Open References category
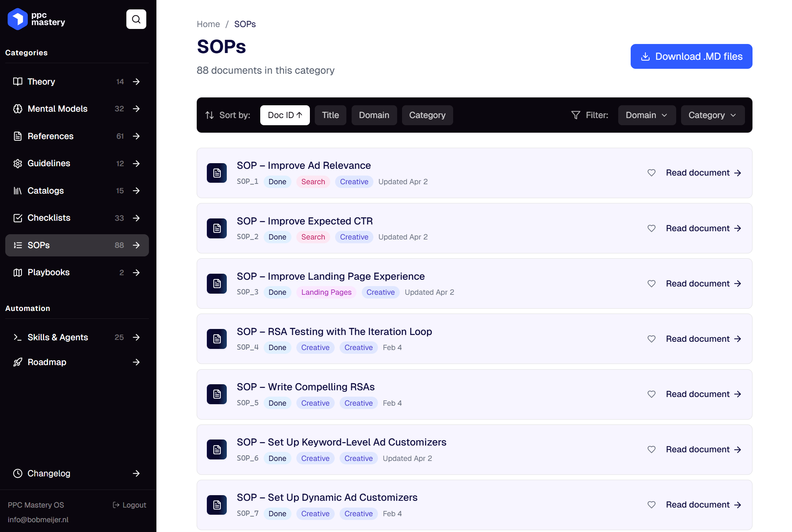Screen dimensions: 792x532 point(77,136)
